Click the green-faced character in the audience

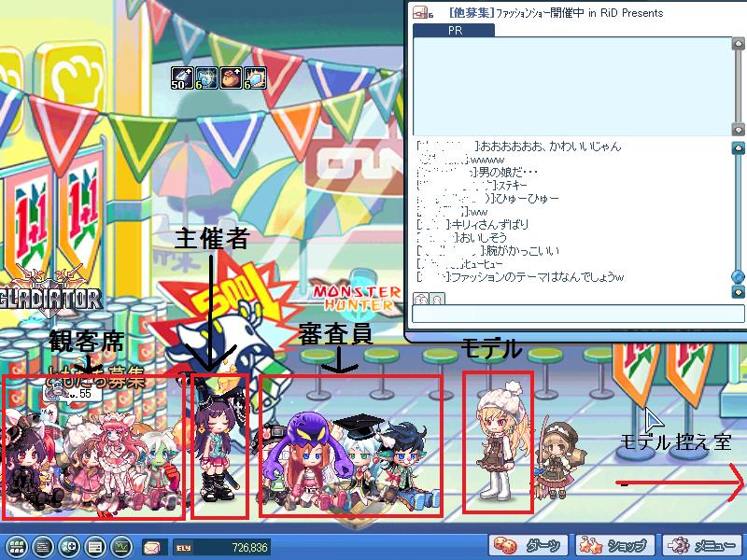pos(161,471)
